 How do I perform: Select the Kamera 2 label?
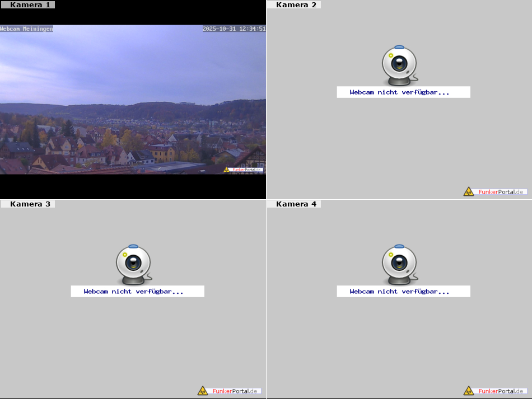pos(296,4)
